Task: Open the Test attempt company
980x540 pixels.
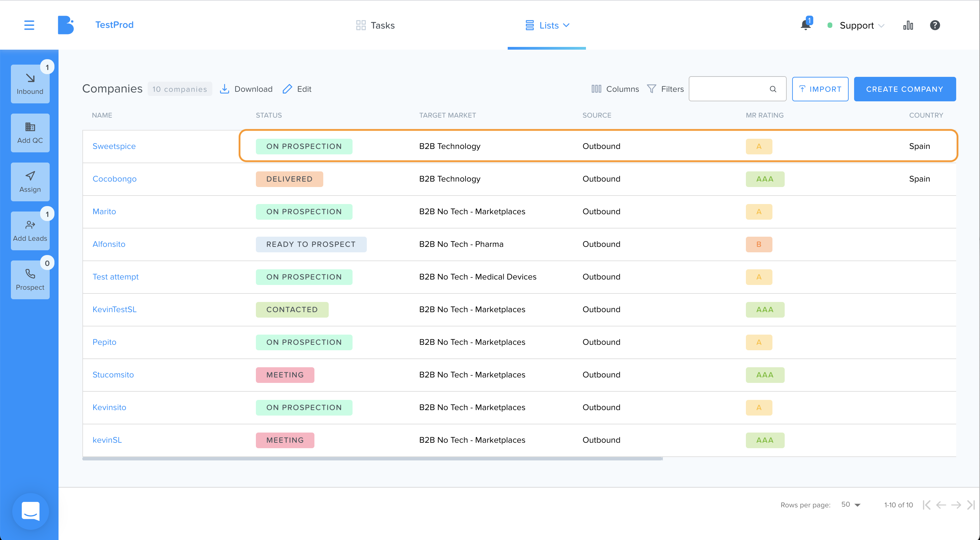Action: point(116,277)
